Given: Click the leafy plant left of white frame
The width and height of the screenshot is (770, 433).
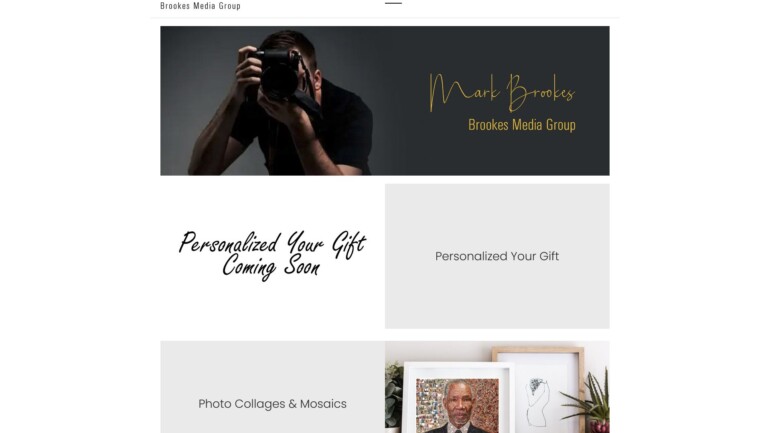Looking at the screenshot, I should coord(393,395).
